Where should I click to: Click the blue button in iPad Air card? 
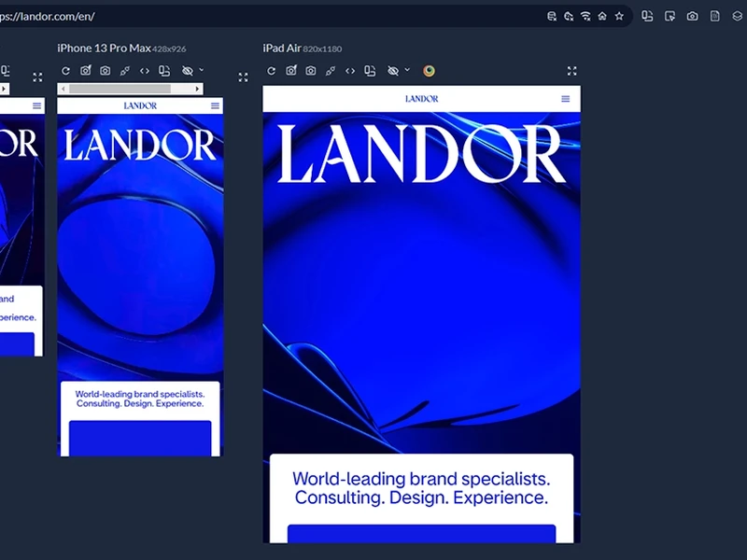pyautogui.click(x=422, y=534)
